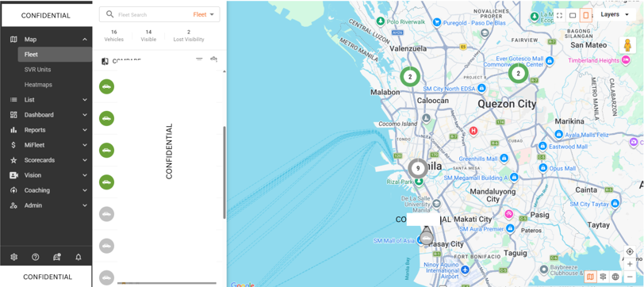Click the Reports bar chart icon
644x287 pixels.
[13, 130]
